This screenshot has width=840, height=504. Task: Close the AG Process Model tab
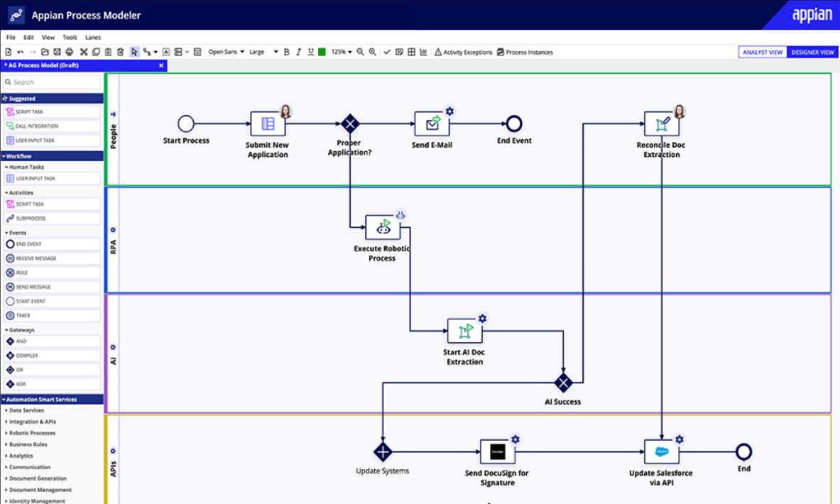(x=161, y=65)
